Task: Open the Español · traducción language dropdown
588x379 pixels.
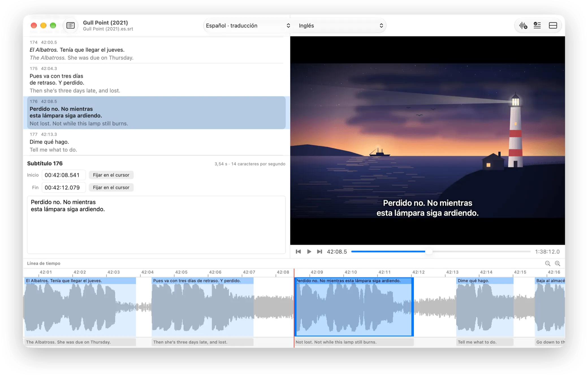Action: pos(248,26)
